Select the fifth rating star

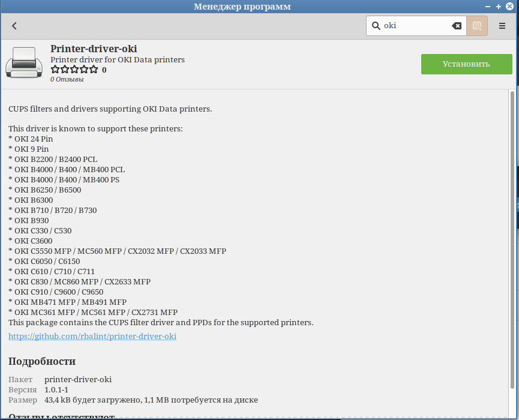coord(93,70)
